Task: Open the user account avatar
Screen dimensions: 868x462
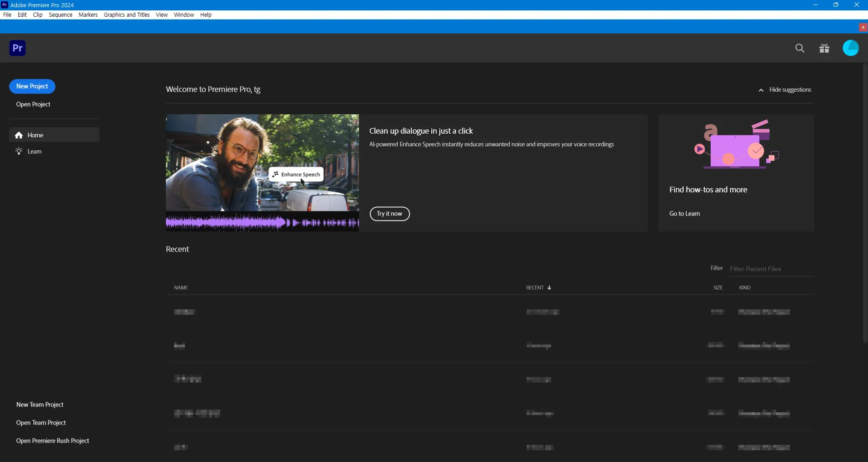Action: (x=850, y=48)
